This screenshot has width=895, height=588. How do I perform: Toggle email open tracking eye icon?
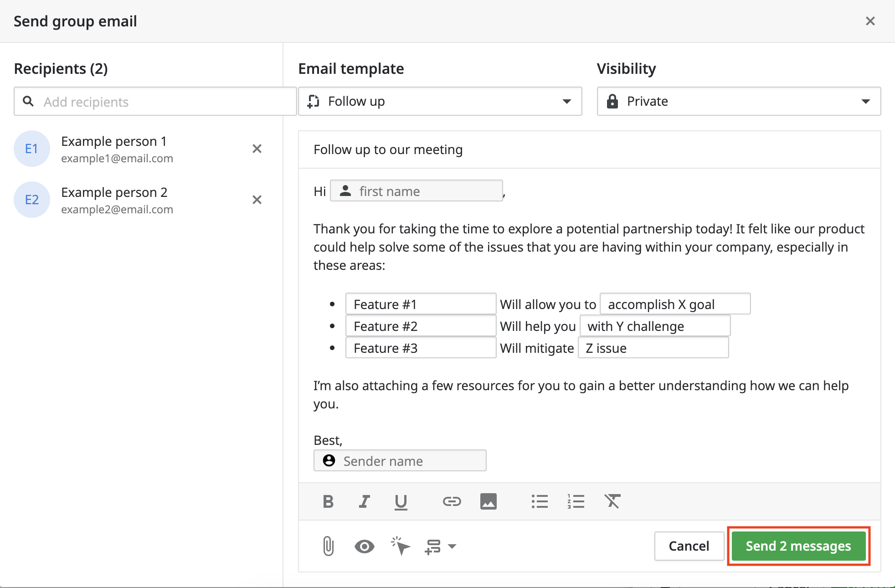(x=364, y=546)
